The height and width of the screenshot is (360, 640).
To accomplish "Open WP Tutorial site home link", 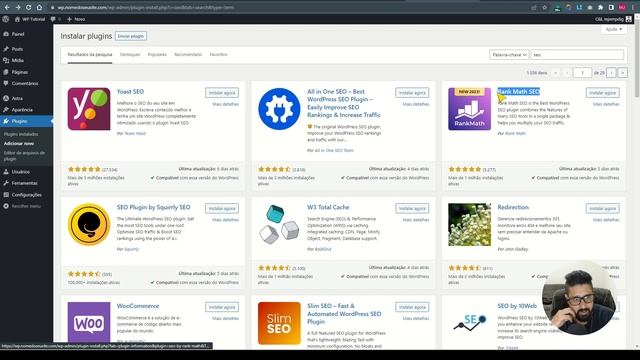I will (x=30, y=19).
